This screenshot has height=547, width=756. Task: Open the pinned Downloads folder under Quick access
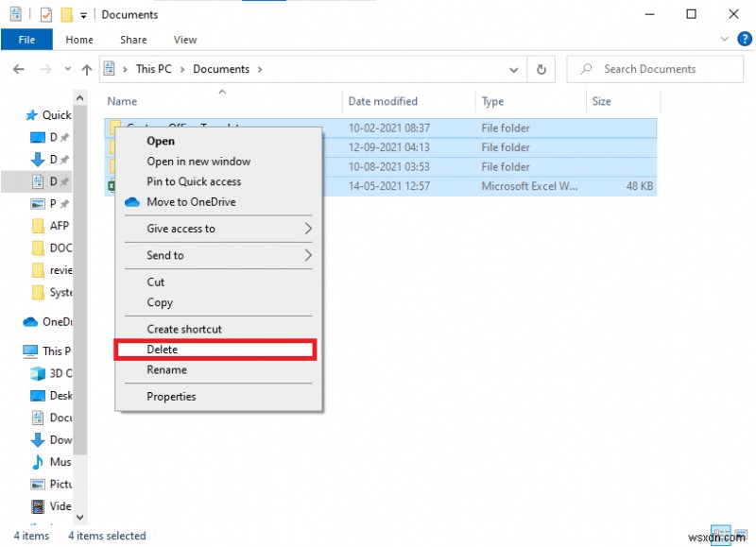click(x=50, y=160)
